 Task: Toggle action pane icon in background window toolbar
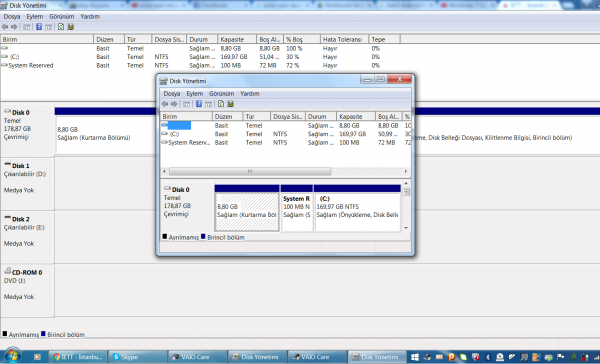49,27
